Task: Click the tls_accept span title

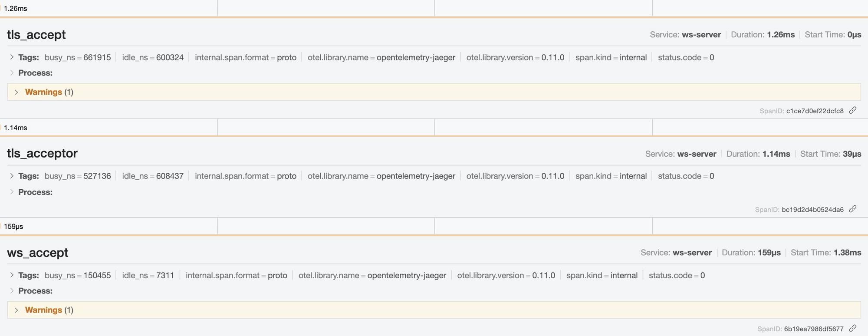Action: click(x=36, y=35)
